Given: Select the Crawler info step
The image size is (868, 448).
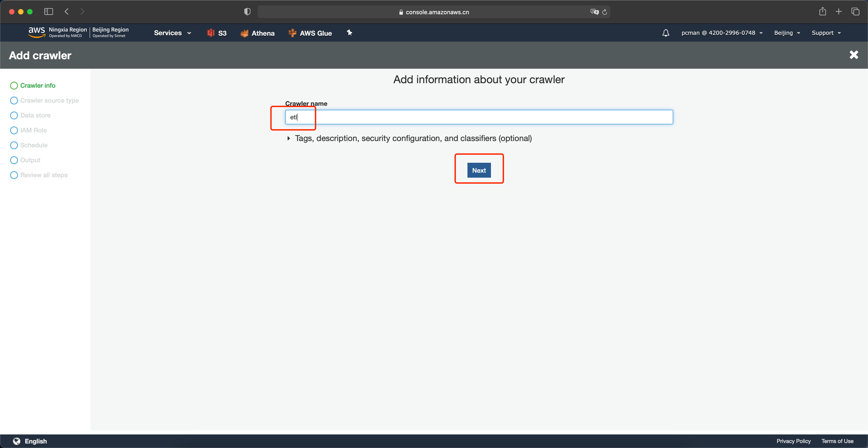Looking at the screenshot, I should point(33,86).
